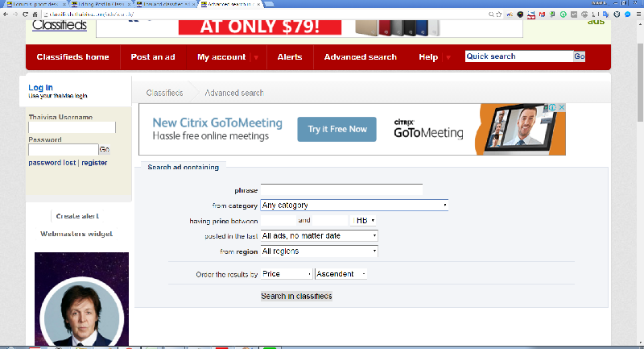Open the zoom magnifier icon in address bar

coord(491,14)
